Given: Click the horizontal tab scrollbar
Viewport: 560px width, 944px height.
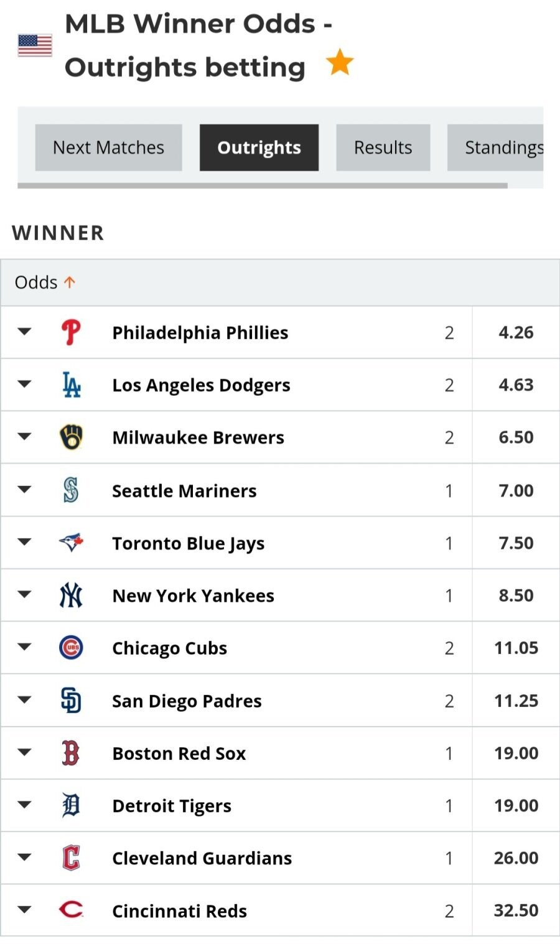Looking at the screenshot, I should [262, 185].
